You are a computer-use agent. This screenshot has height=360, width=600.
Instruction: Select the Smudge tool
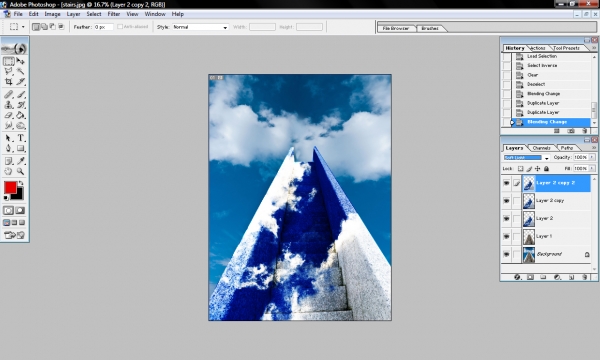point(8,125)
